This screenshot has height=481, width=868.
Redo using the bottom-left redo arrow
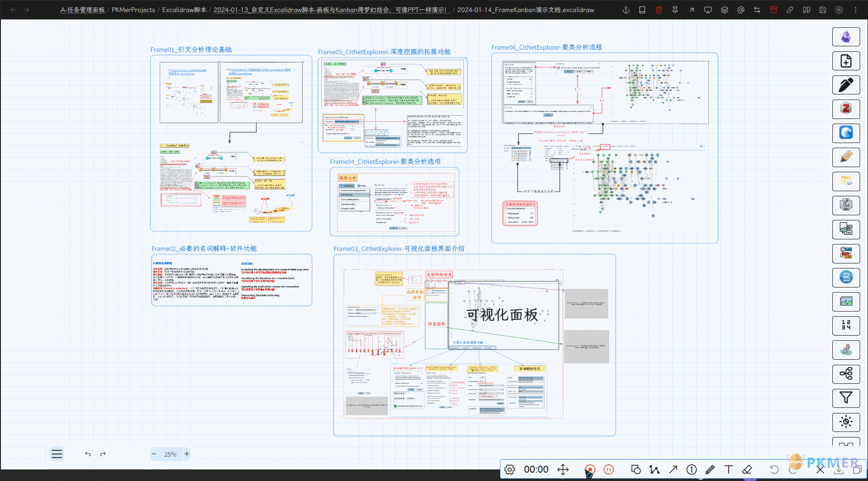(103, 454)
